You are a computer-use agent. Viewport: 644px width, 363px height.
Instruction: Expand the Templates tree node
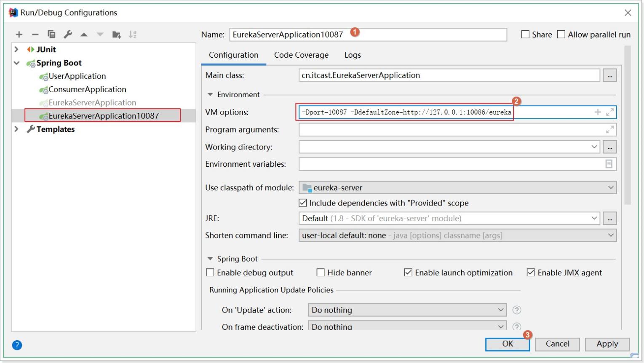16,129
